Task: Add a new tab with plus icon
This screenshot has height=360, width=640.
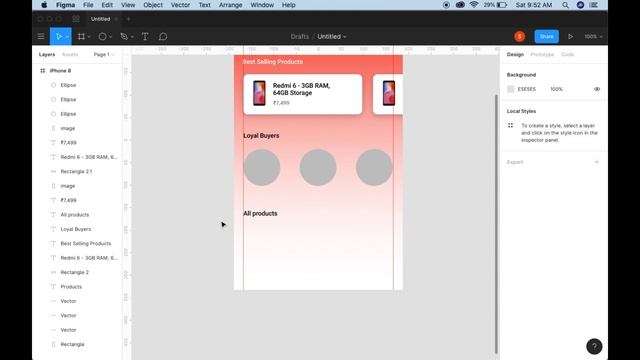Action: click(x=129, y=19)
